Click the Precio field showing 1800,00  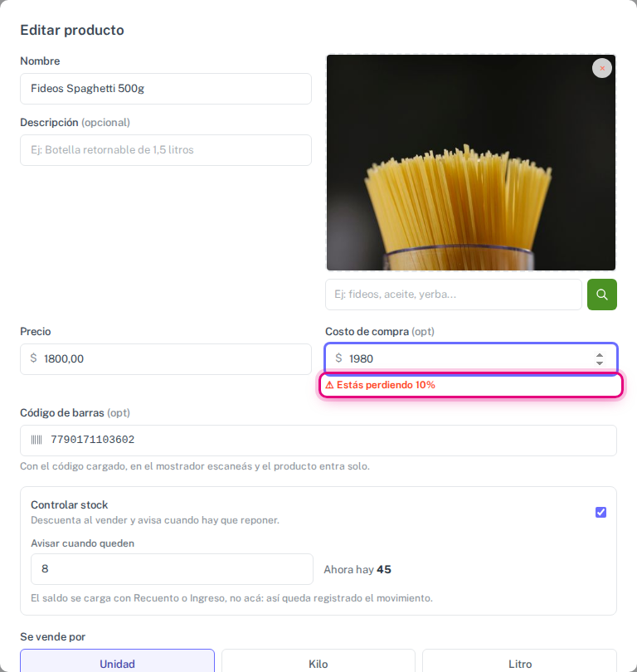pyautogui.click(x=166, y=359)
